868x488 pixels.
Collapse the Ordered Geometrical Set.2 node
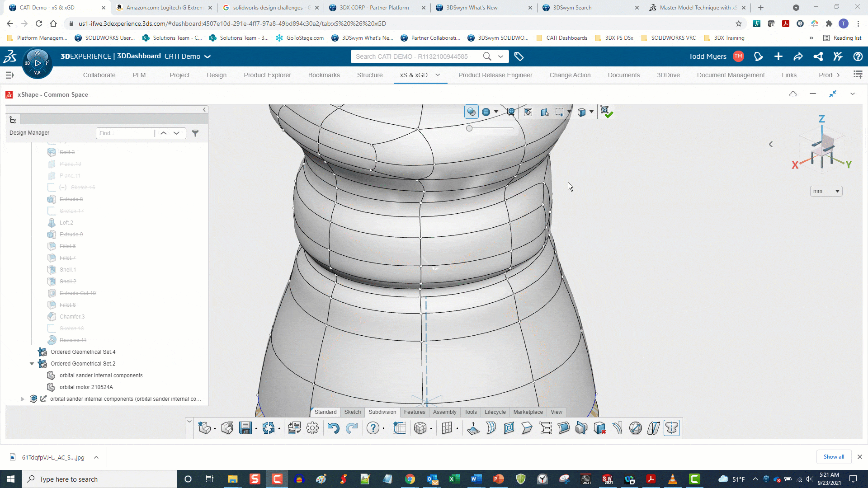32,364
